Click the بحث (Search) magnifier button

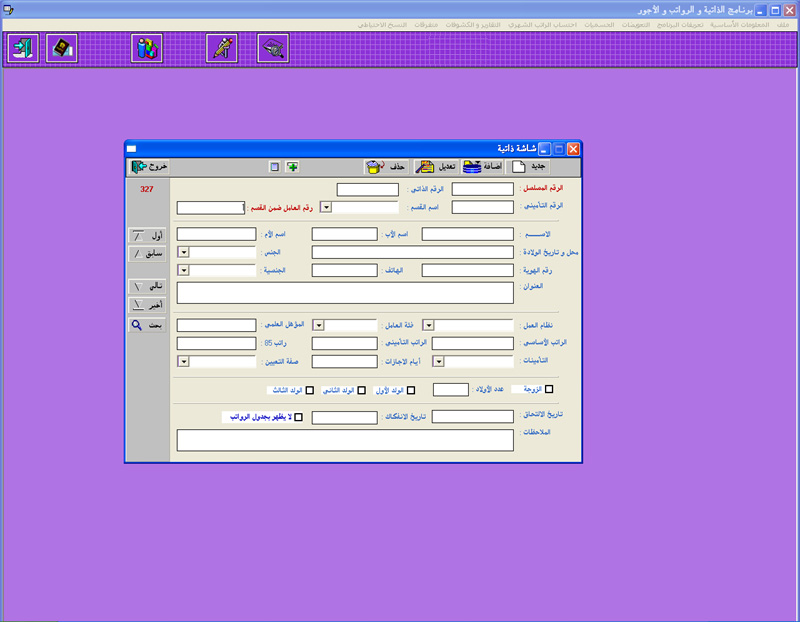(147, 325)
